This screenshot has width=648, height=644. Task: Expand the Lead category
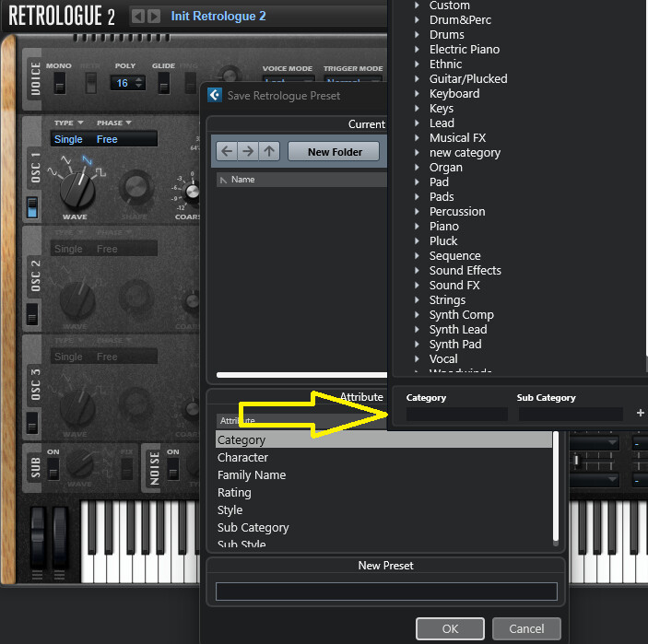pos(417,123)
